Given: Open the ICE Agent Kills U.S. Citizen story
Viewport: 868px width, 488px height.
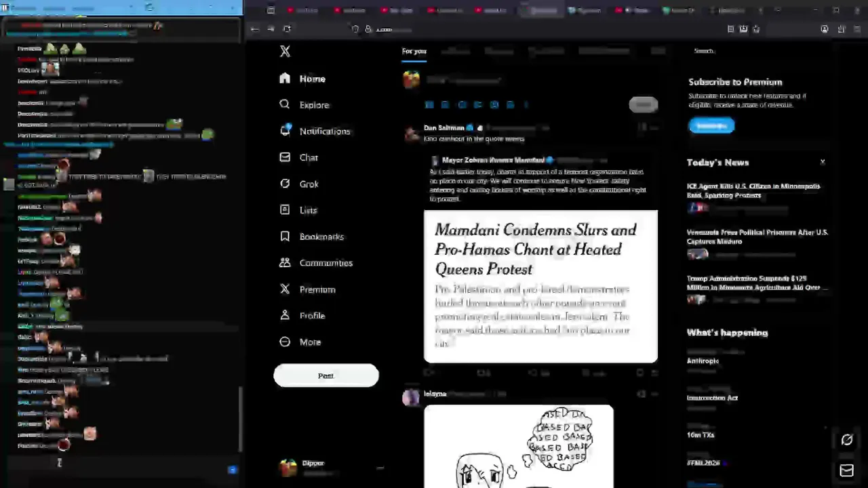Looking at the screenshot, I should [x=757, y=197].
